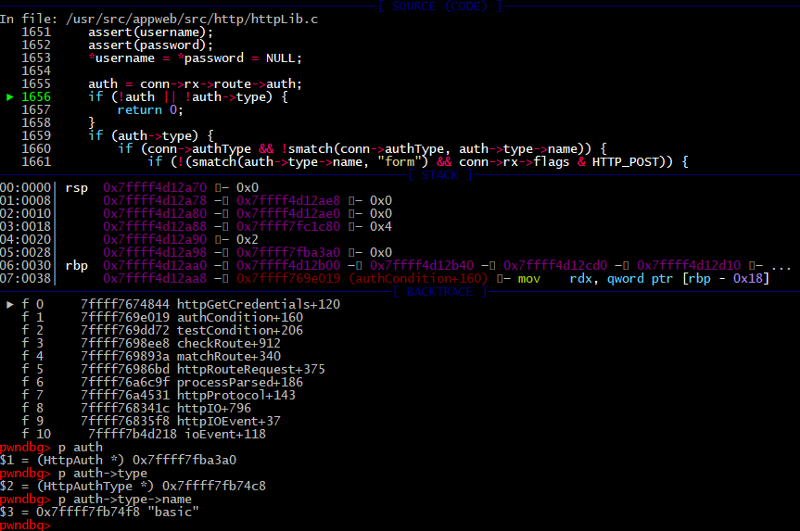Click pointer value 0x7ffff7fba3a0 in stack row 05
The image size is (800, 531).
[x=288, y=253]
